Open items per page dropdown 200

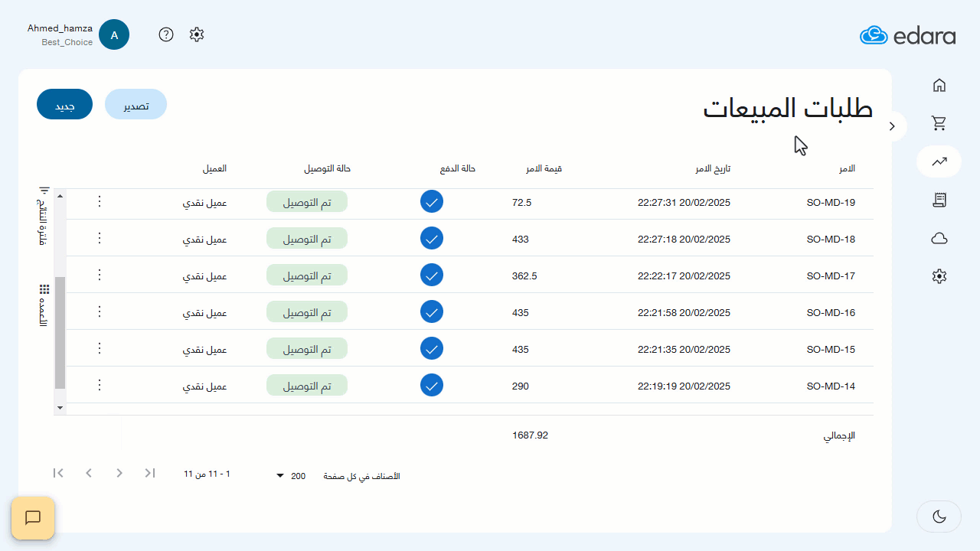292,476
